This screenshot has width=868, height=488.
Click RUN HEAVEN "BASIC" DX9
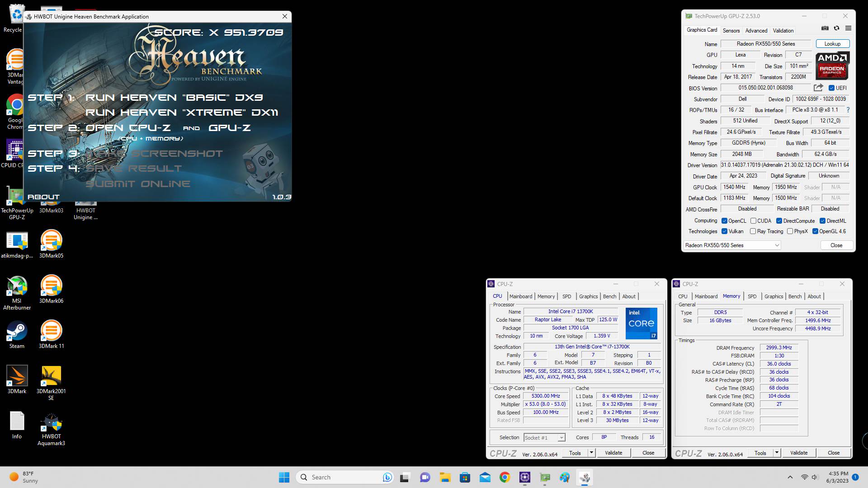[174, 98]
